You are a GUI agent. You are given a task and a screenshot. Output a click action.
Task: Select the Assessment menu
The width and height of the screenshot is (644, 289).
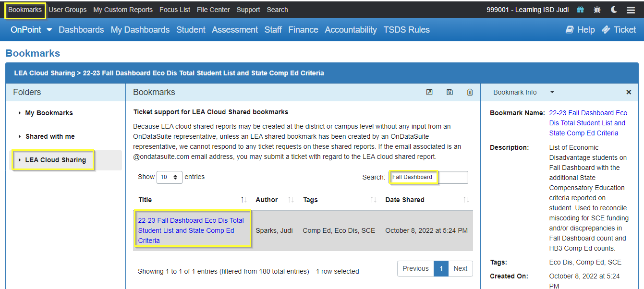234,29
